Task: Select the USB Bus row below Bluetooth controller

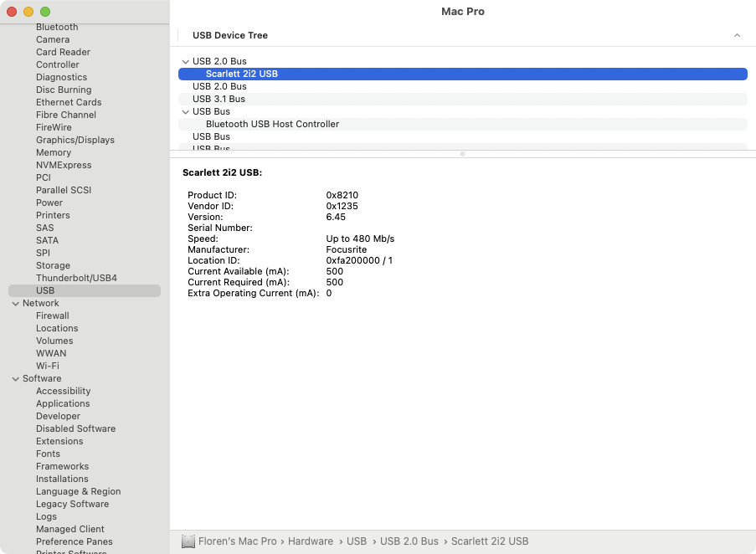Action: [463, 136]
